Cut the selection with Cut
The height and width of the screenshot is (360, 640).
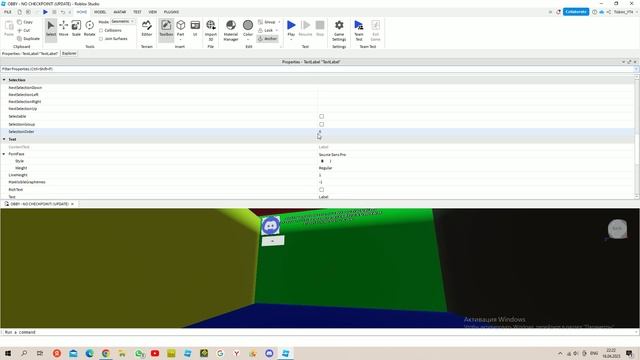(24, 30)
